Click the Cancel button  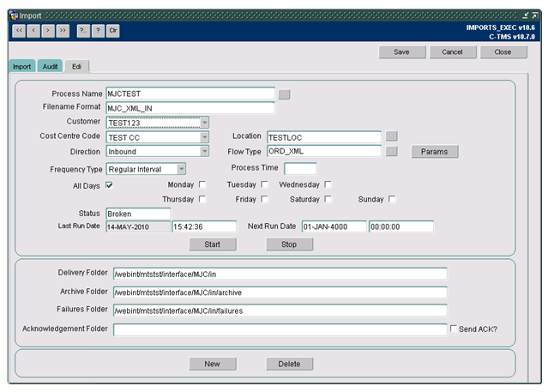click(453, 52)
